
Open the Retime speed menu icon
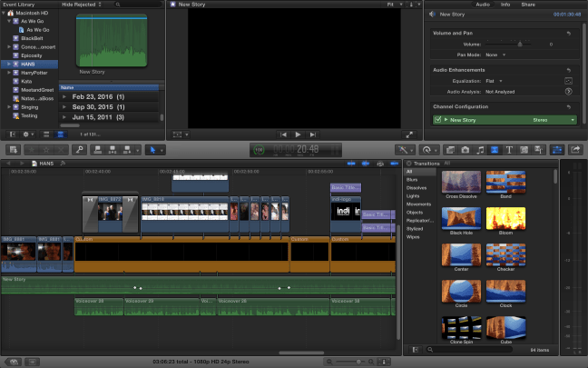427,149
